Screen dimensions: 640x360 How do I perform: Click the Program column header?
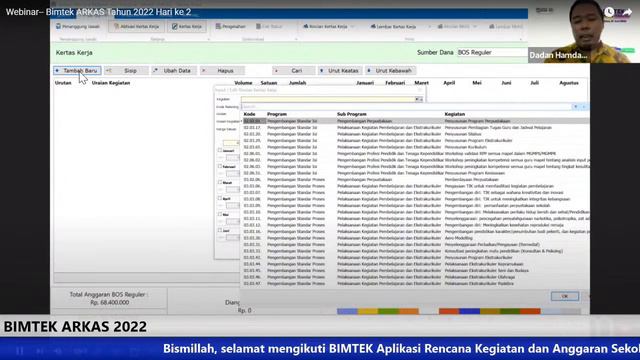coord(277,114)
